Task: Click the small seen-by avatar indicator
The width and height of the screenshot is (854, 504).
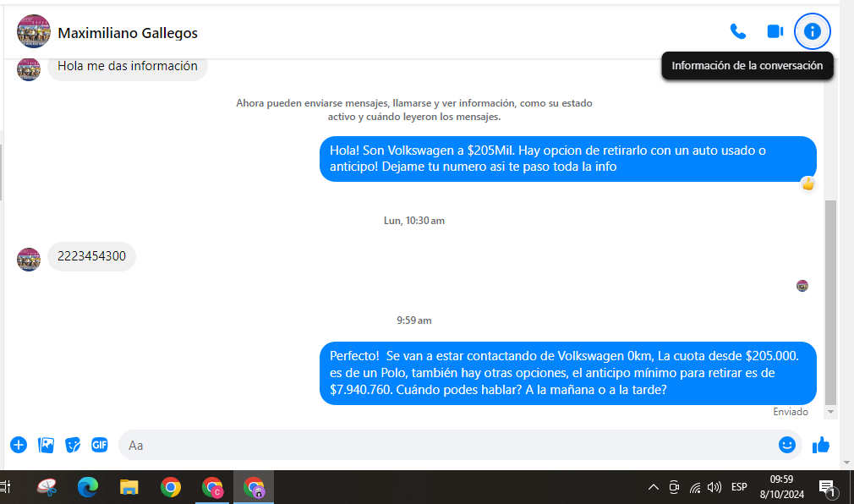Action: click(802, 286)
